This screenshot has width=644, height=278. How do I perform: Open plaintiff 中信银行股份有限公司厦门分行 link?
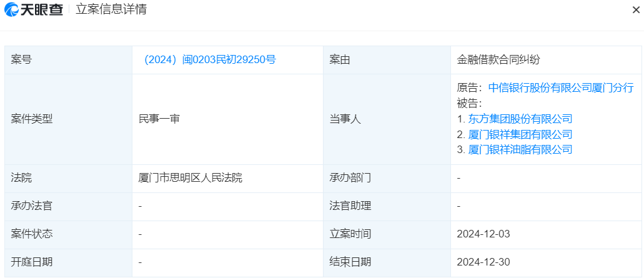[561, 87]
